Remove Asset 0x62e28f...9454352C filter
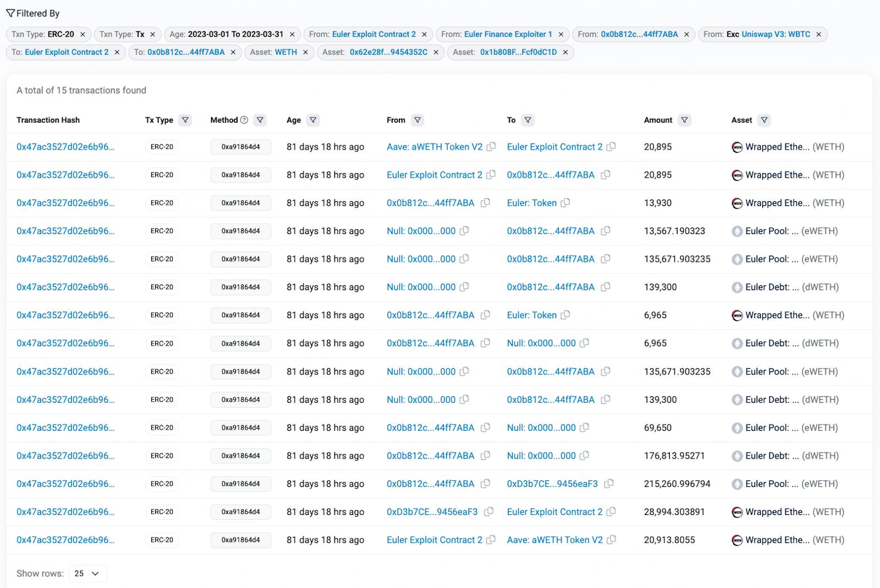Screen dimensions: 880x588 [436, 52]
